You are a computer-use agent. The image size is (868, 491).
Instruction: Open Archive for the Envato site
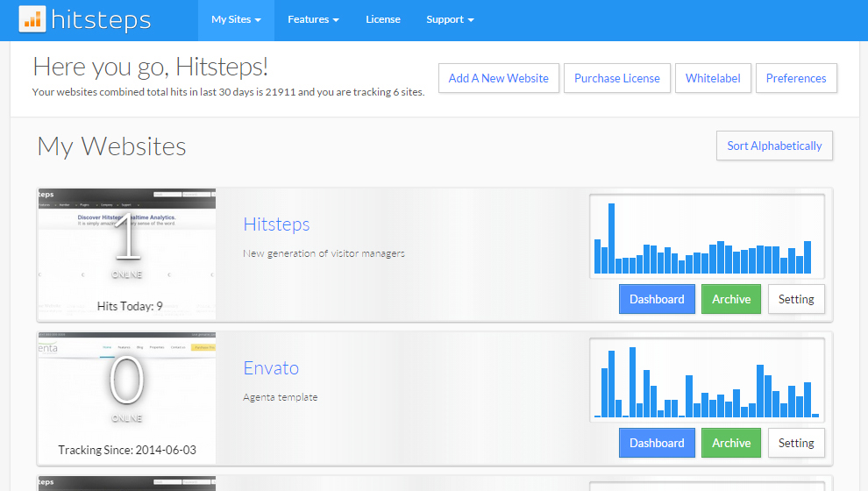tap(731, 443)
